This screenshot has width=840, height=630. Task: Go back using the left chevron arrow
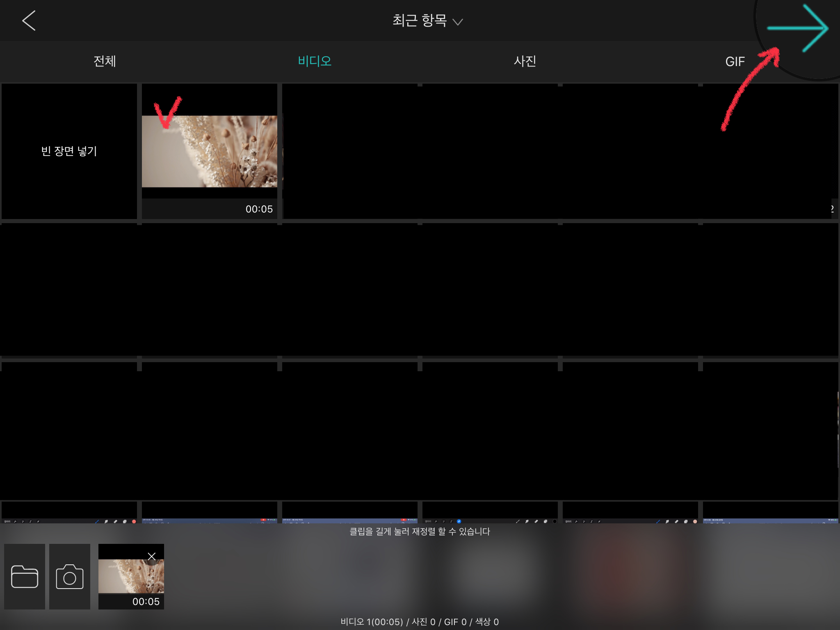pyautogui.click(x=29, y=21)
